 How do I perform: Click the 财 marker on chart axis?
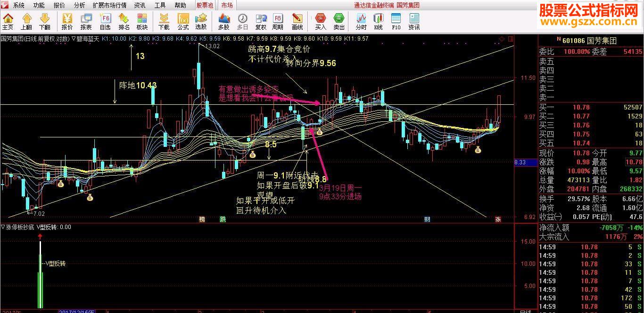[427, 220]
